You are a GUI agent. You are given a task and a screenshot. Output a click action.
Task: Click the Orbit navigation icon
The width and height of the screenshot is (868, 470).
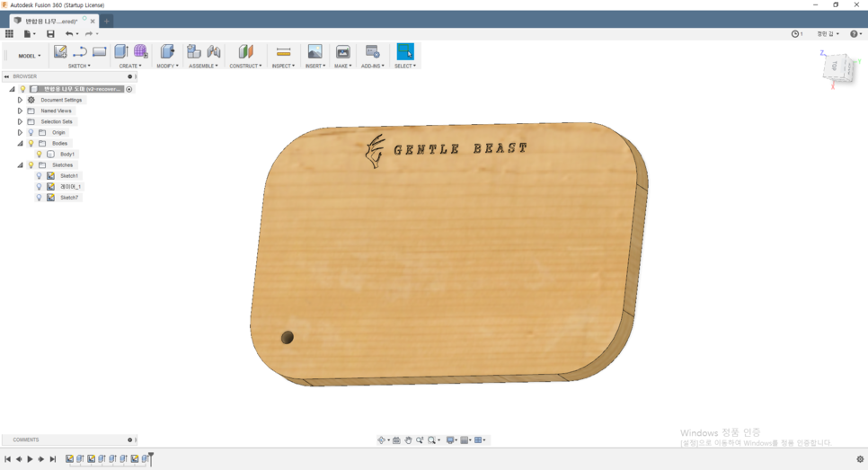click(x=381, y=440)
